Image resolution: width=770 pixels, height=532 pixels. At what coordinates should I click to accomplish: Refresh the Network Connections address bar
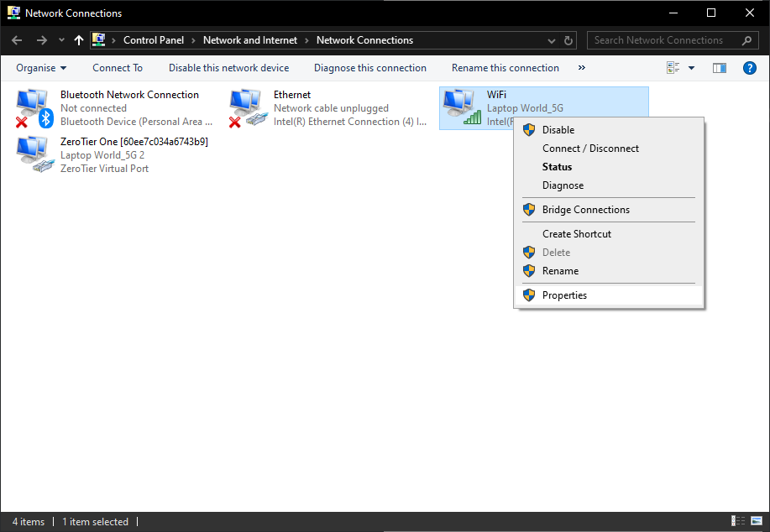click(569, 40)
